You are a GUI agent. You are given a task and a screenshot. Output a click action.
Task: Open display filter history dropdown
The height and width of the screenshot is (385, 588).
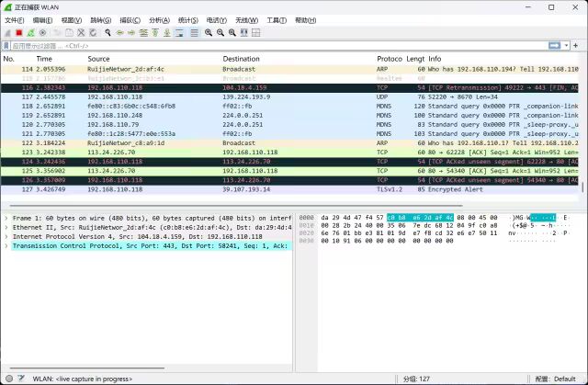[x=566, y=45]
